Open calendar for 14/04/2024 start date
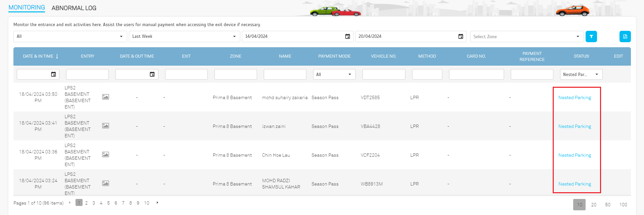Screen dimensions: 644x215 [x=347, y=37]
